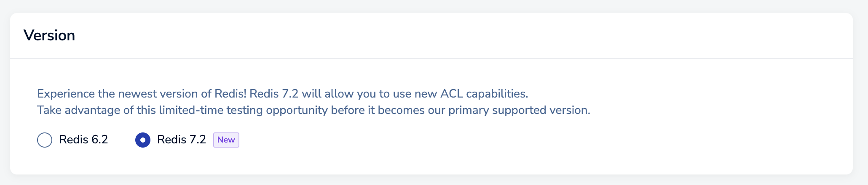Click the purple New badge

[226, 140]
